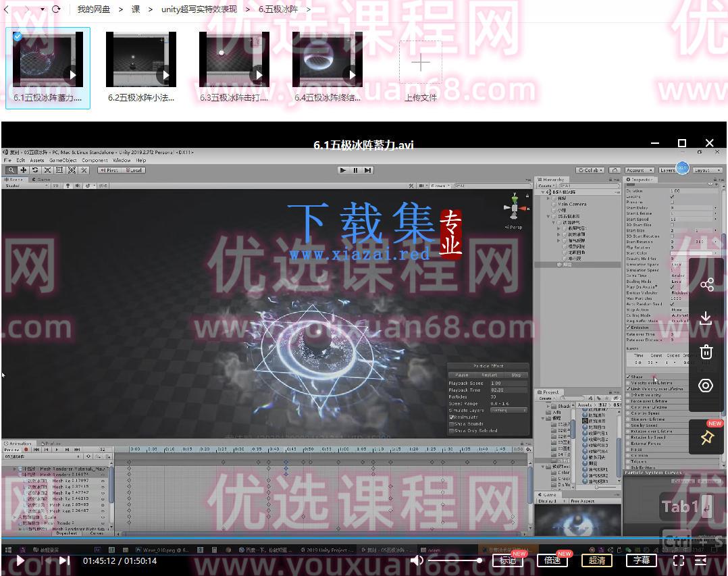
Task: Toggle Scene view lighting bulb icon
Action: click(x=68, y=186)
